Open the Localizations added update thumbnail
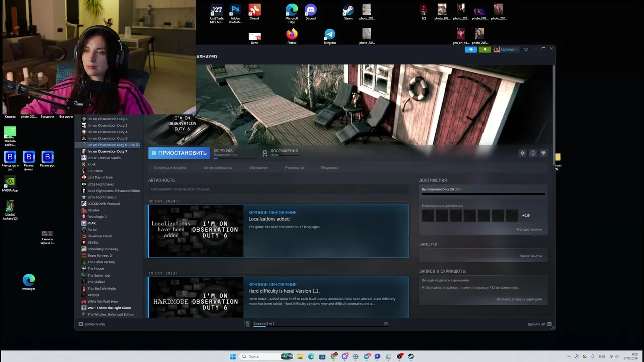 pos(196,231)
